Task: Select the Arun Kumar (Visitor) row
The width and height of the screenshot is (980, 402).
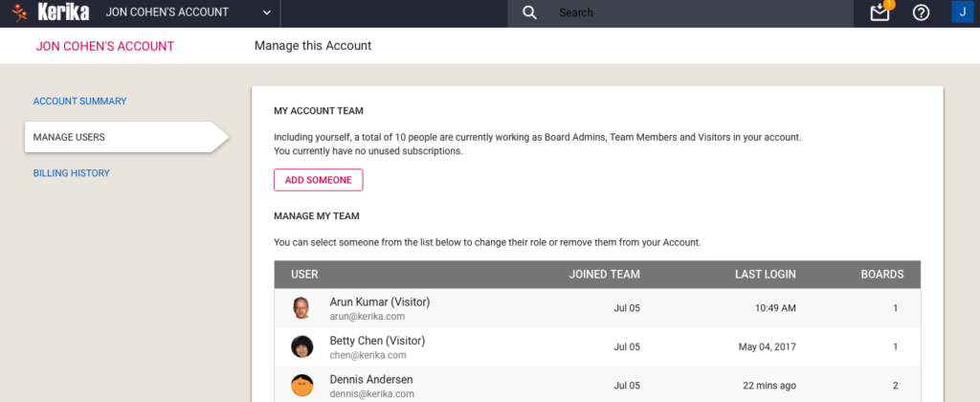Action: 597,308
